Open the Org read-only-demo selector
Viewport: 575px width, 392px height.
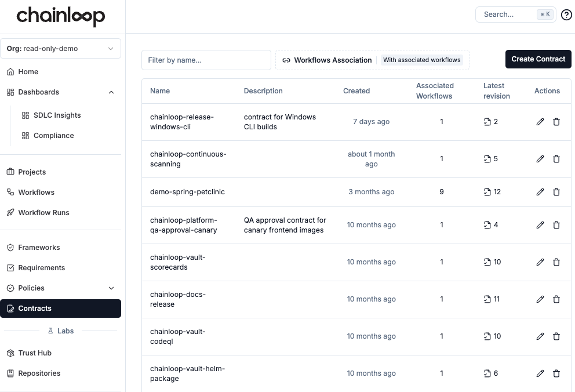coord(60,48)
